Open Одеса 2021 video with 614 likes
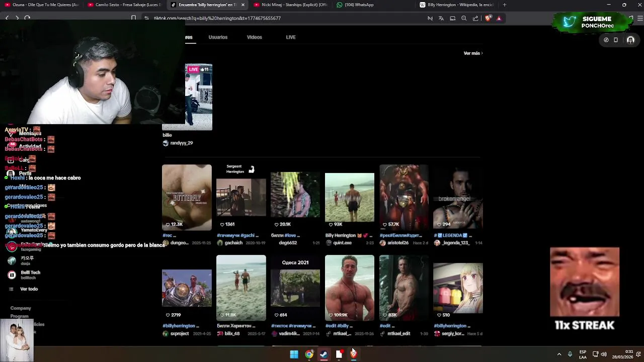The height and width of the screenshot is (362, 644). [x=295, y=288]
